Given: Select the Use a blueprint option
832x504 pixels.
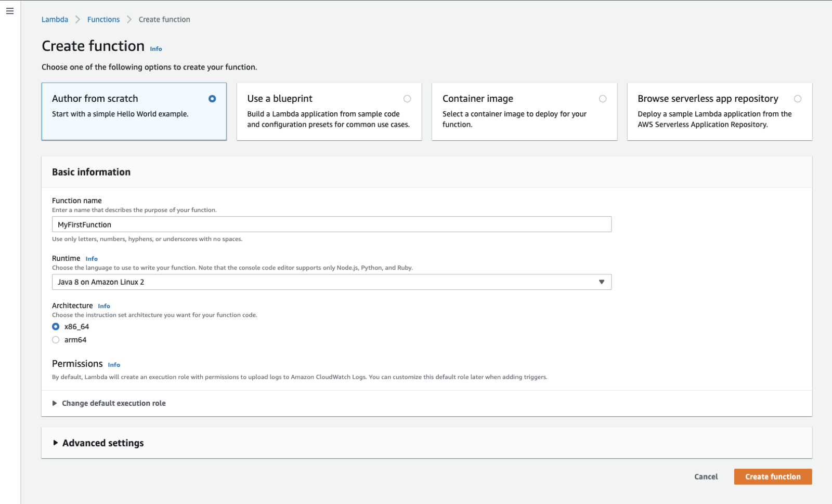Looking at the screenshot, I should (x=407, y=99).
